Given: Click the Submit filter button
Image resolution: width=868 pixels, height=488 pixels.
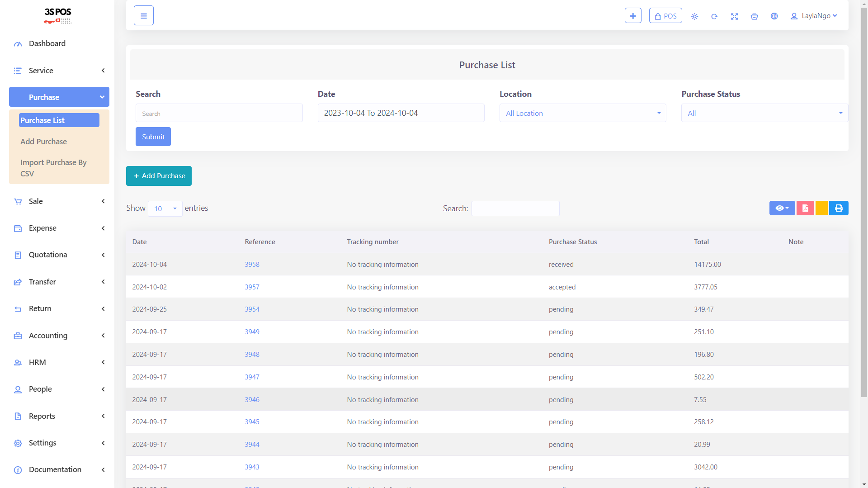Looking at the screenshot, I should 153,137.
